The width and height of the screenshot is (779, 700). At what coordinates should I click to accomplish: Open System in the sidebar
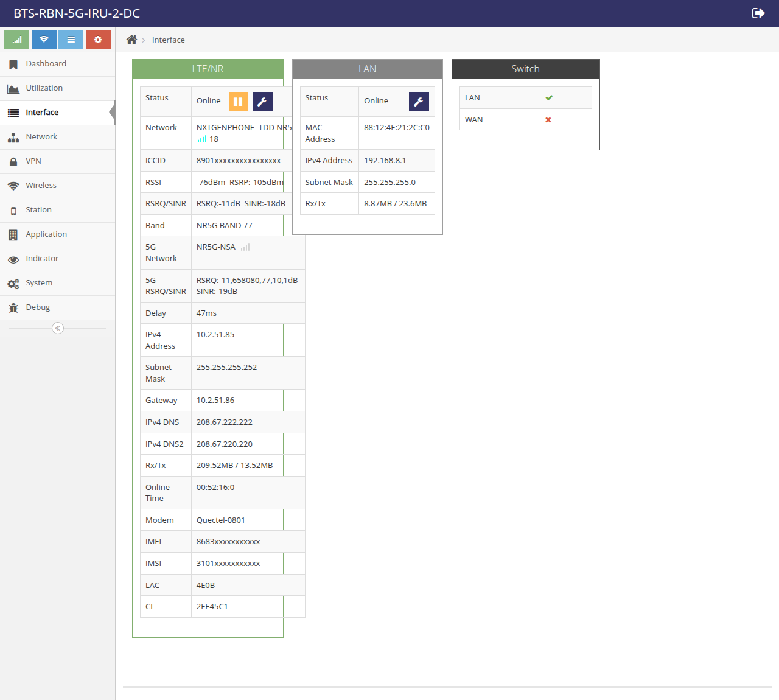(57, 283)
